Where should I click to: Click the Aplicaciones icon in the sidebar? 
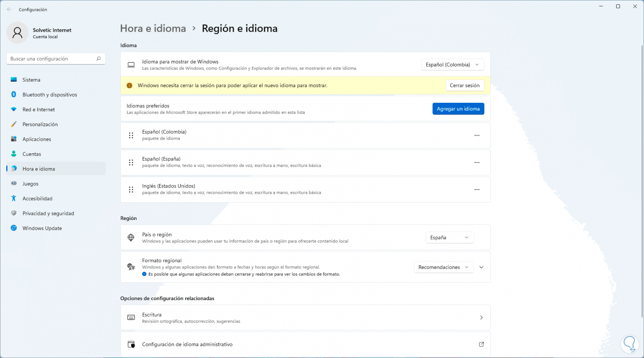(x=14, y=139)
